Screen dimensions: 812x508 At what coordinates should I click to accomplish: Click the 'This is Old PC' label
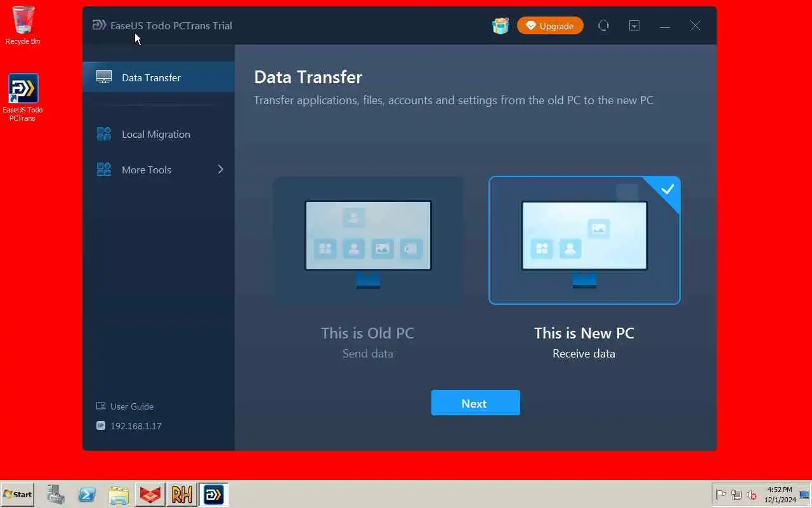coord(367,333)
